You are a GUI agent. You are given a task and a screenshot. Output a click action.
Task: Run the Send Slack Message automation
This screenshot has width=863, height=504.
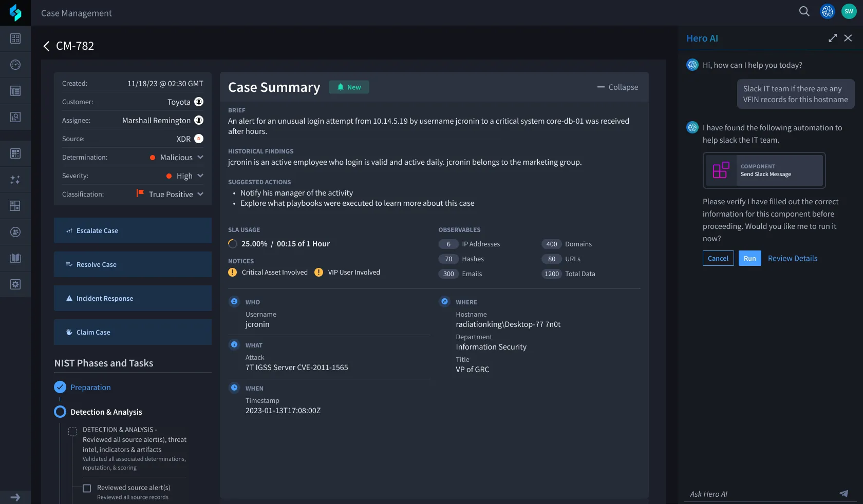pyautogui.click(x=750, y=258)
